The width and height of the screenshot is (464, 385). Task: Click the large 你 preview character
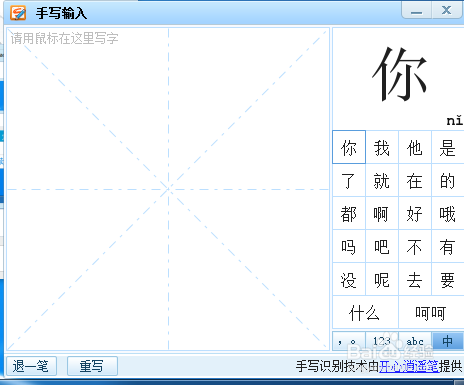click(x=399, y=74)
